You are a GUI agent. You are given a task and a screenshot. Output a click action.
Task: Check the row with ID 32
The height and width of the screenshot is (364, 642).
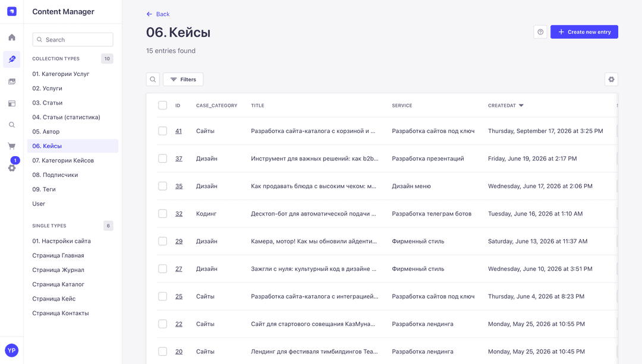pos(162,214)
